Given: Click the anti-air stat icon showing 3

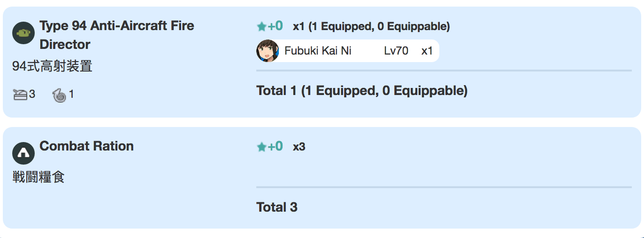Looking at the screenshot, I should point(21,95).
